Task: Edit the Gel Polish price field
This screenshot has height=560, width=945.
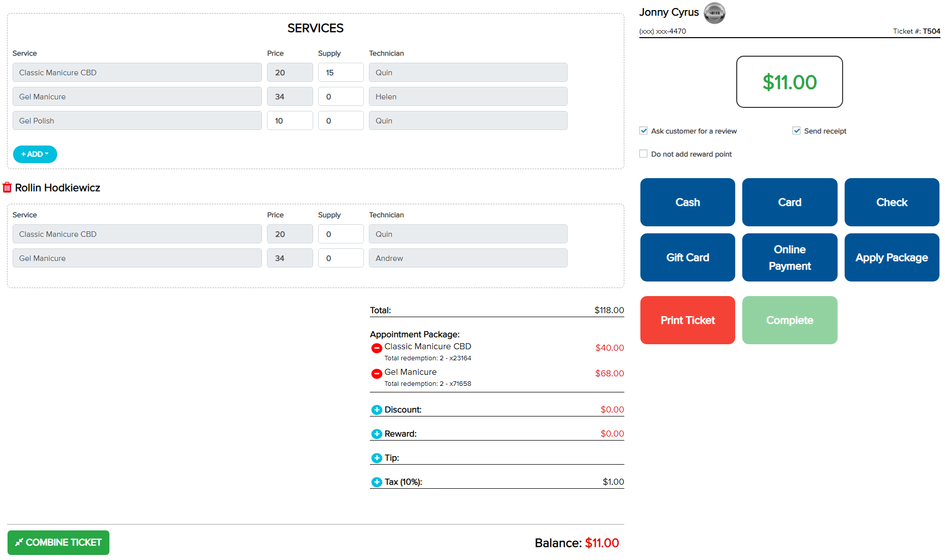Action: tap(290, 121)
